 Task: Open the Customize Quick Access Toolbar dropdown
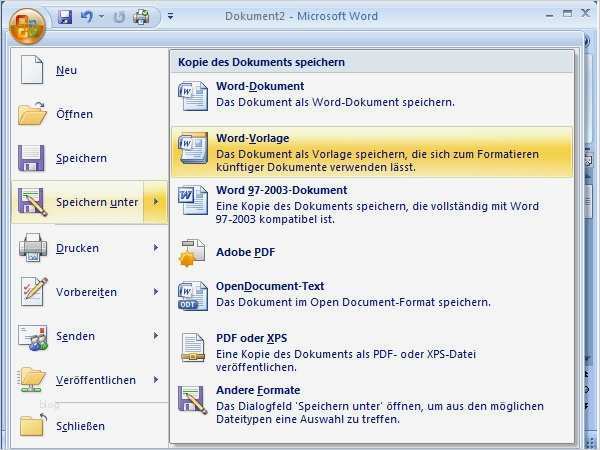pyautogui.click(x=171, y=16)
